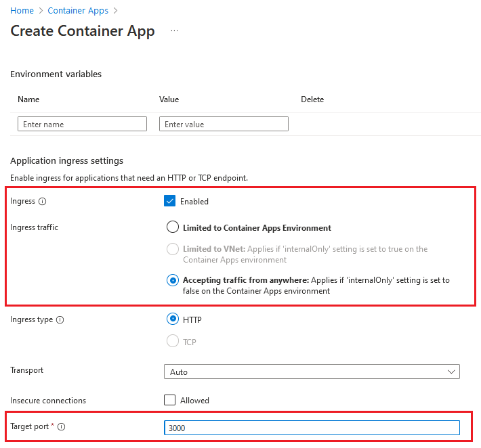Check the Insecure connections Allowed checkbox
481x448 pixels.
pyautogui.click(x=170, y=400)
